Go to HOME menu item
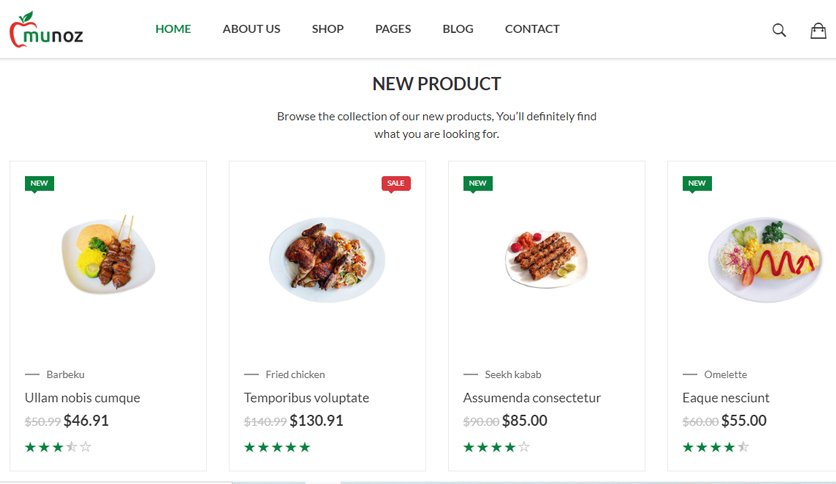This screenshot has height=484, width=836. tap(173, 29)
